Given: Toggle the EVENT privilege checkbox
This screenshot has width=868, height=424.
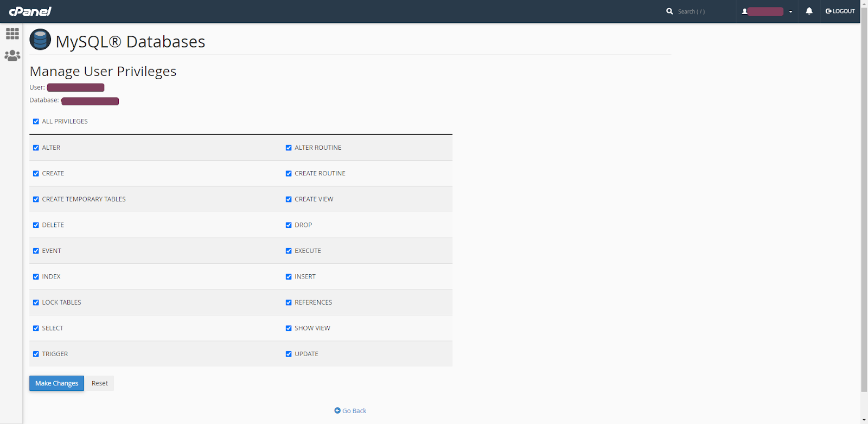Looking at the screenshot, I should pos(36,251).
